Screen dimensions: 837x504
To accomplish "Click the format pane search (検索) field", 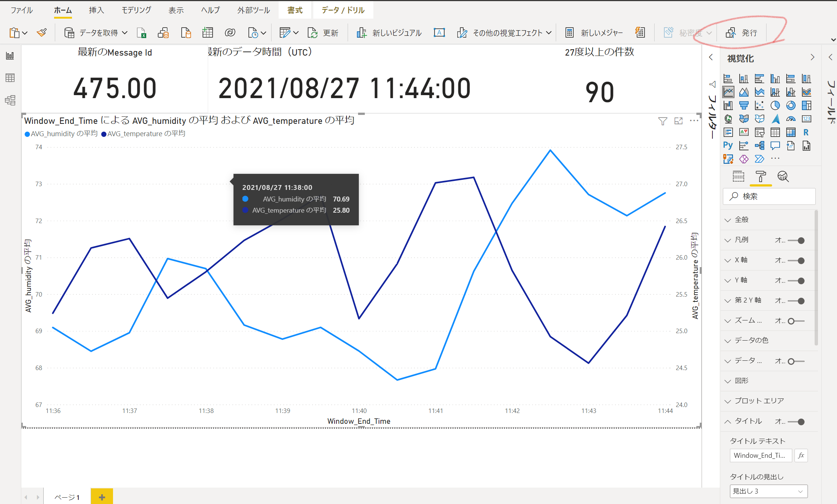I will click(x=769, y=197).
